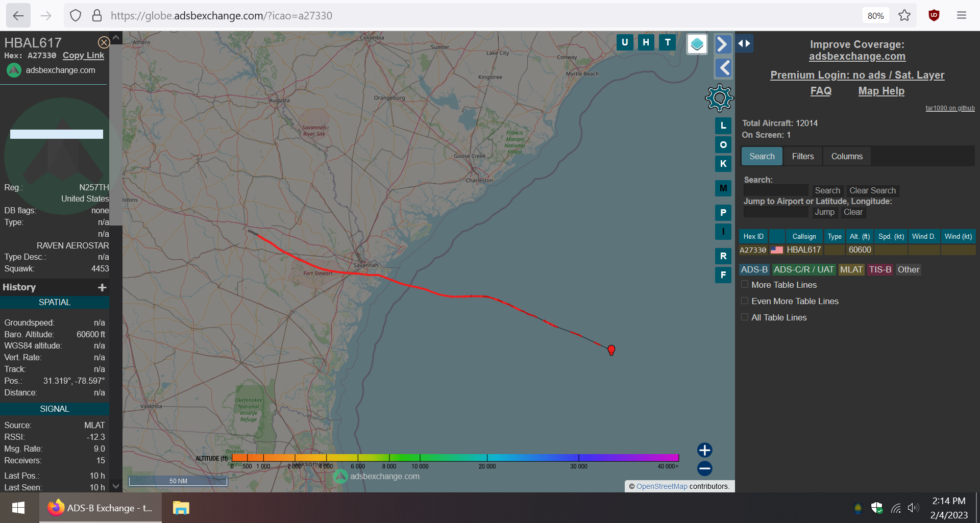
Task: Click the H map toggle button
Action: pyautogui.click(x=646, y=42)
